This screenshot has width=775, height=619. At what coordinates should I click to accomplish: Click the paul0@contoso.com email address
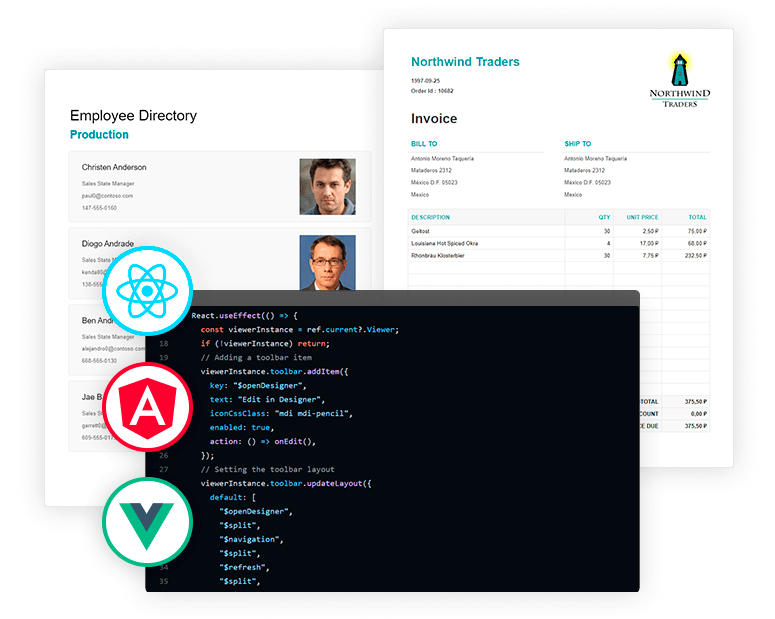(x=107, y=196)
